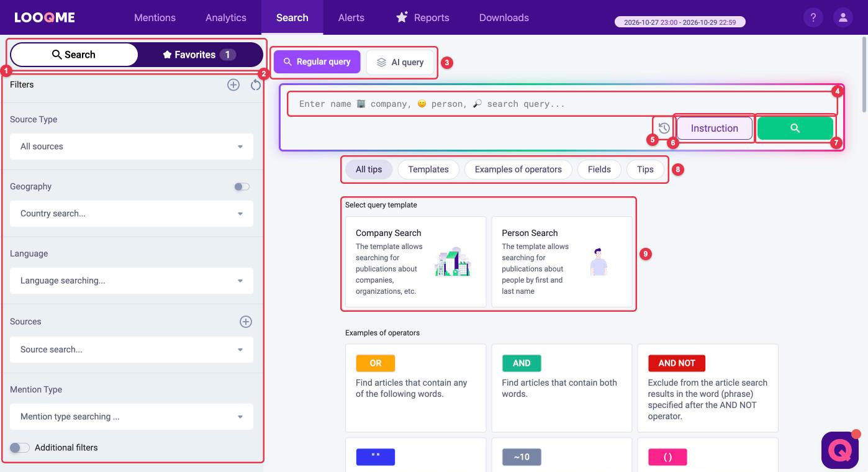Select the Search sidebar tab

(74, 55)
